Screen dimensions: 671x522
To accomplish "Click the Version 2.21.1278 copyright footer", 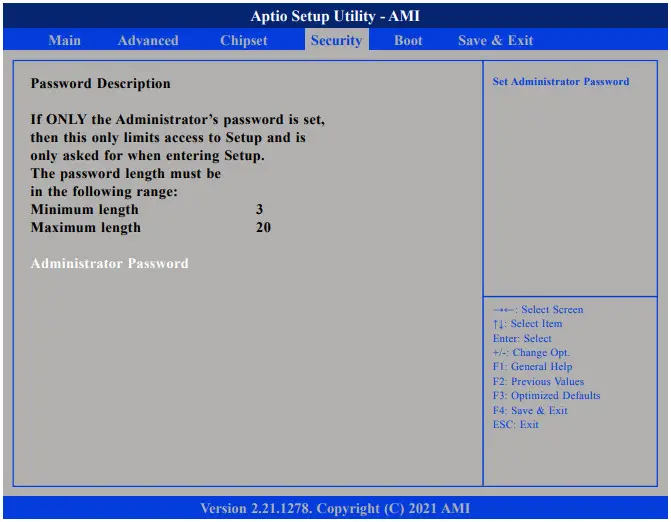I will pos(335,508).
